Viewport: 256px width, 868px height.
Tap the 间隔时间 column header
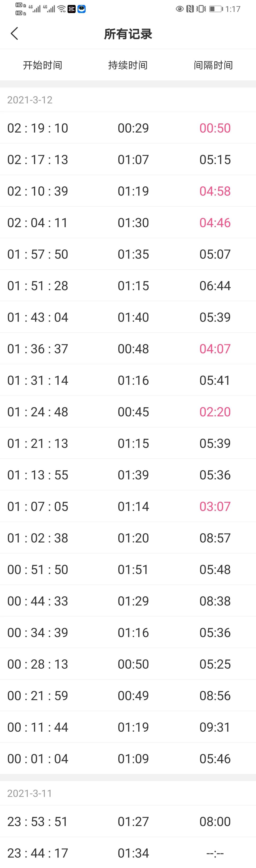pos(213,65)
